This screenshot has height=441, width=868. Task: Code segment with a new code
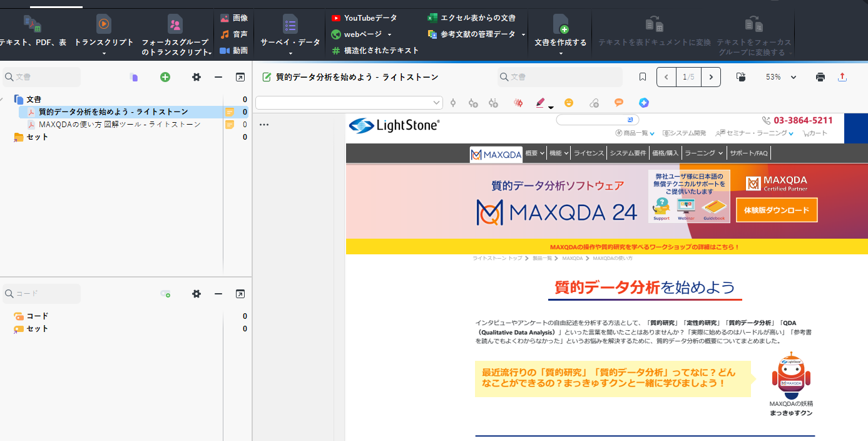click(473, 103)
